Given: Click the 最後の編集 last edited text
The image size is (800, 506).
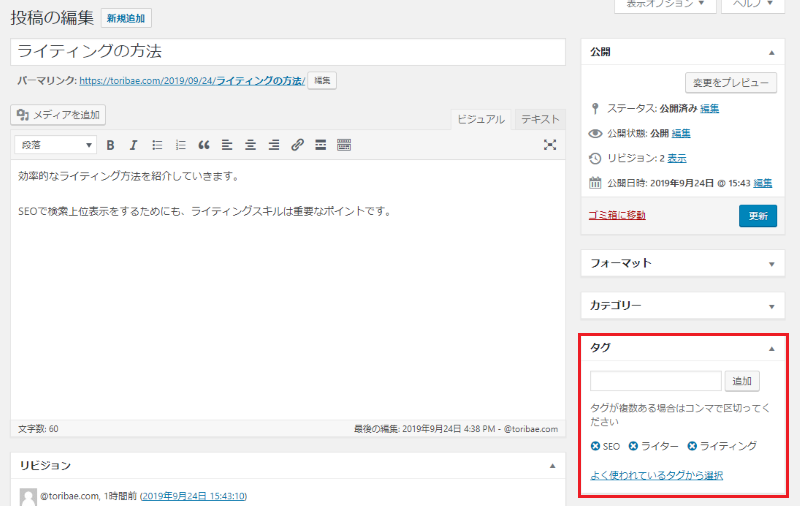Looking at the screenshot, I should (456, 429).
